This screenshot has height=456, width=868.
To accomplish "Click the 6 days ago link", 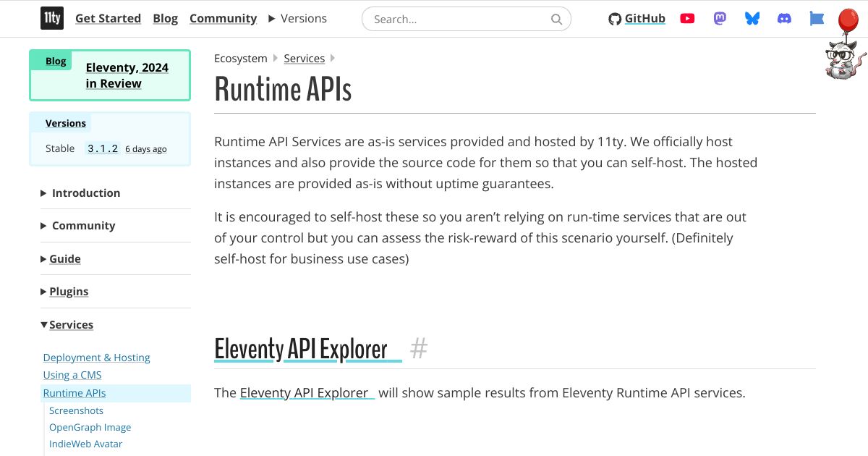I will tap(146, 148).
